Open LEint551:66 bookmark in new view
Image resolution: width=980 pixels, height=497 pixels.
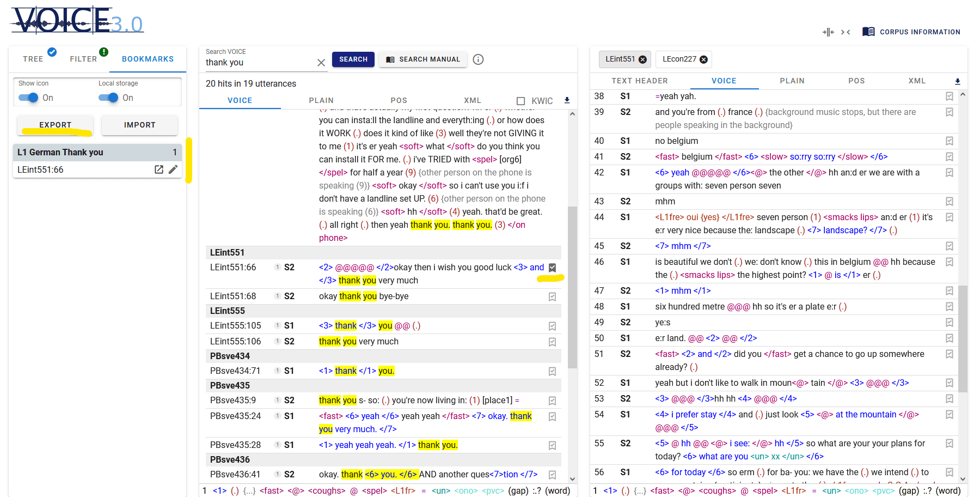(159, 169)
